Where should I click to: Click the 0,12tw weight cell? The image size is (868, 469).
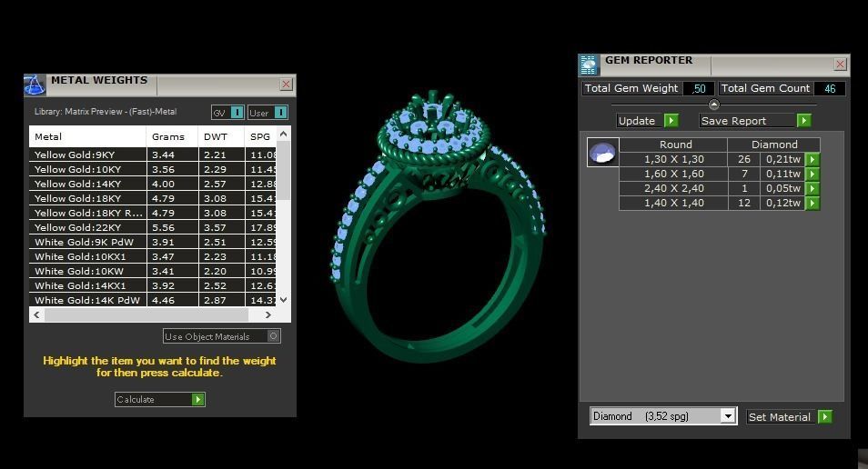pos(782,203)
